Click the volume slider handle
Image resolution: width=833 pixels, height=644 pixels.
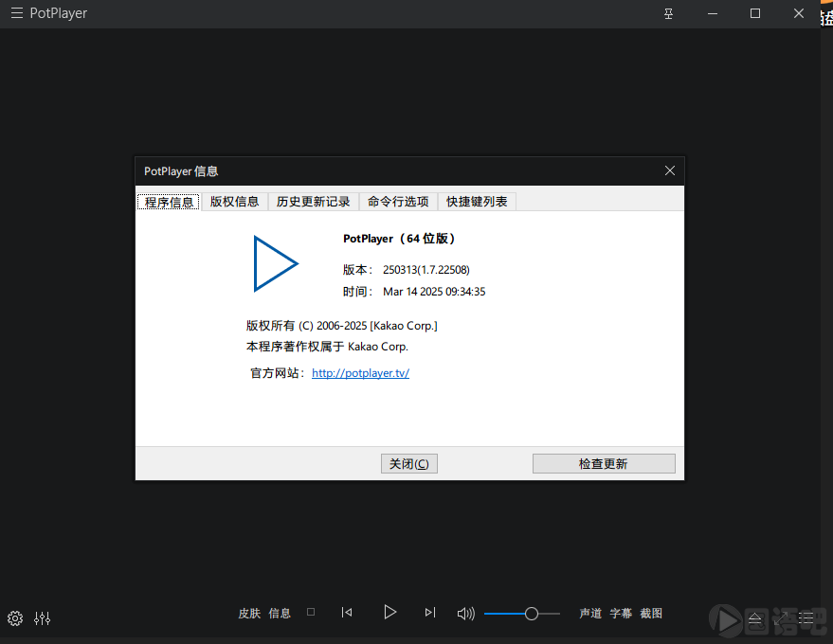point(532,614)
